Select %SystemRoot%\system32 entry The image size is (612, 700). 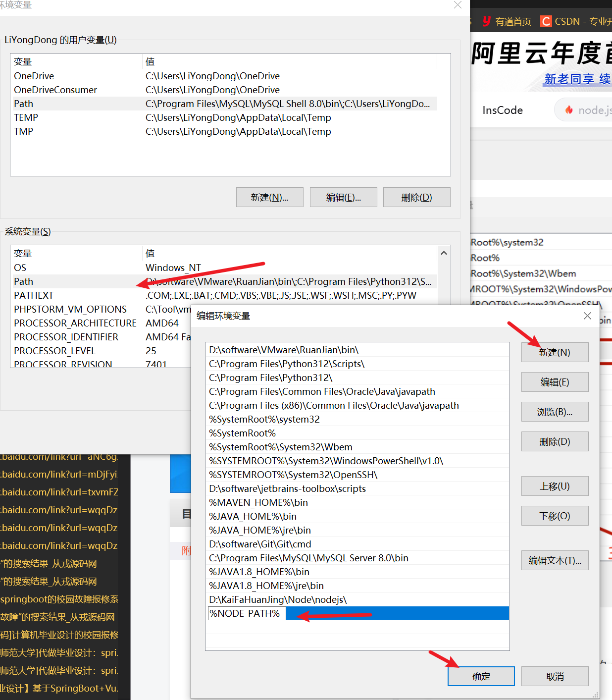tap(357, 419)
